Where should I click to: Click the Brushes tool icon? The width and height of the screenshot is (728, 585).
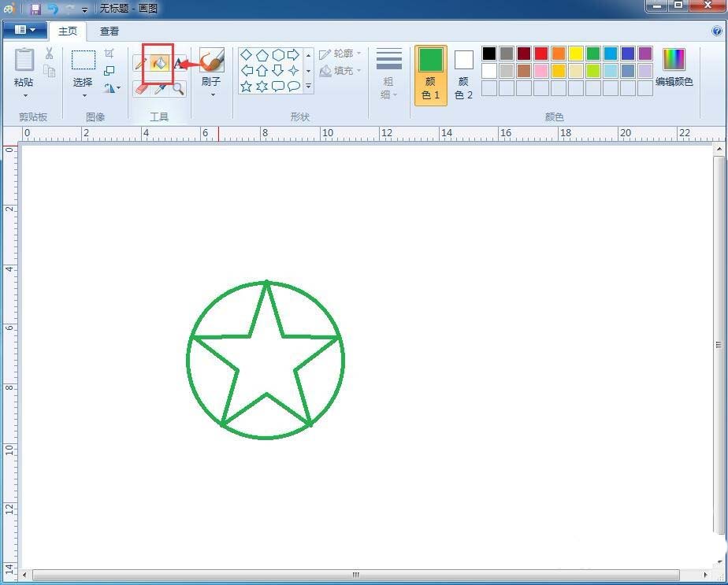click(212, 61)
